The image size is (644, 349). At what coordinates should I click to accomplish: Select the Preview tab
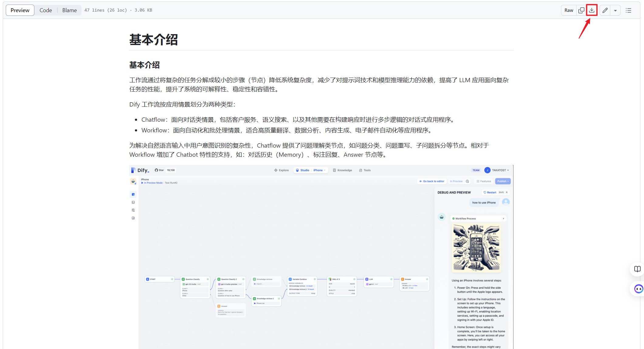20,10
